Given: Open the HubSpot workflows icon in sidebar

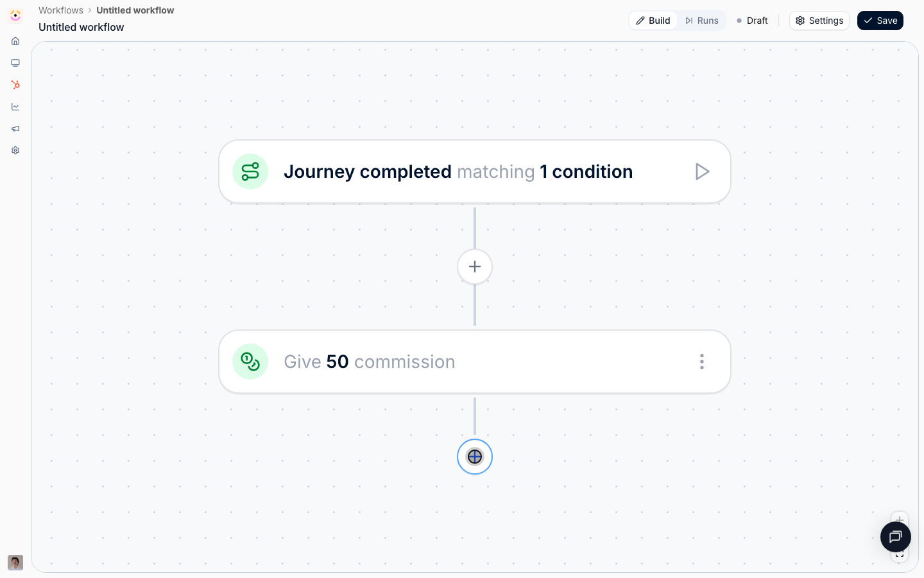Looking at the screenshot, I should click(15, 85).
